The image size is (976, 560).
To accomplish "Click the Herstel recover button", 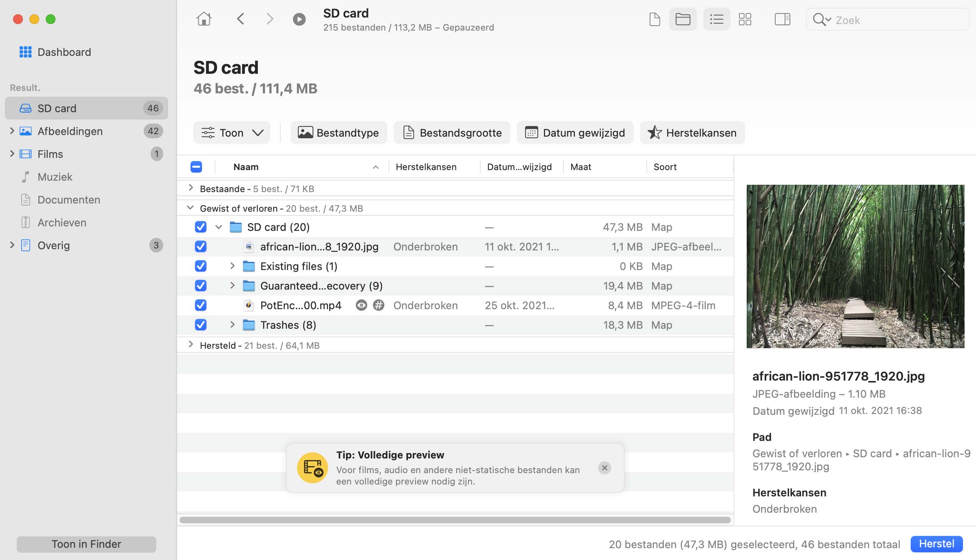I will pyautogui.click(x=936, y=544).
